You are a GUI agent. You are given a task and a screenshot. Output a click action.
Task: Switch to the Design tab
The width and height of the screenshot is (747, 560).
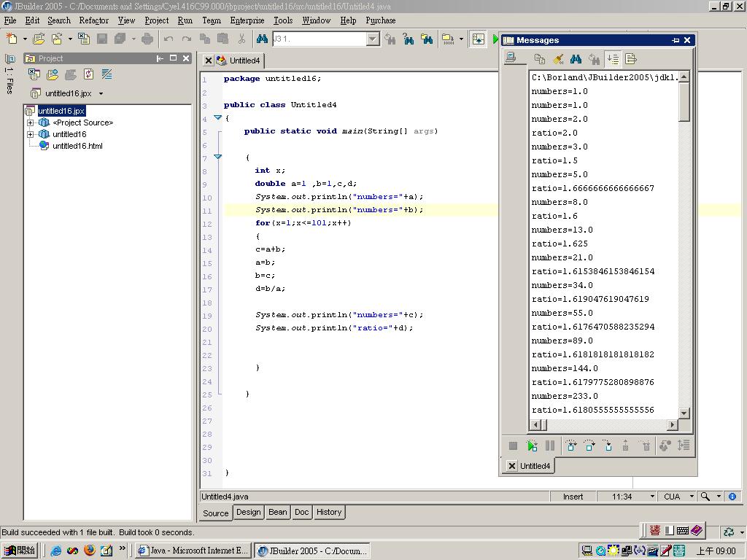point(248,513)
